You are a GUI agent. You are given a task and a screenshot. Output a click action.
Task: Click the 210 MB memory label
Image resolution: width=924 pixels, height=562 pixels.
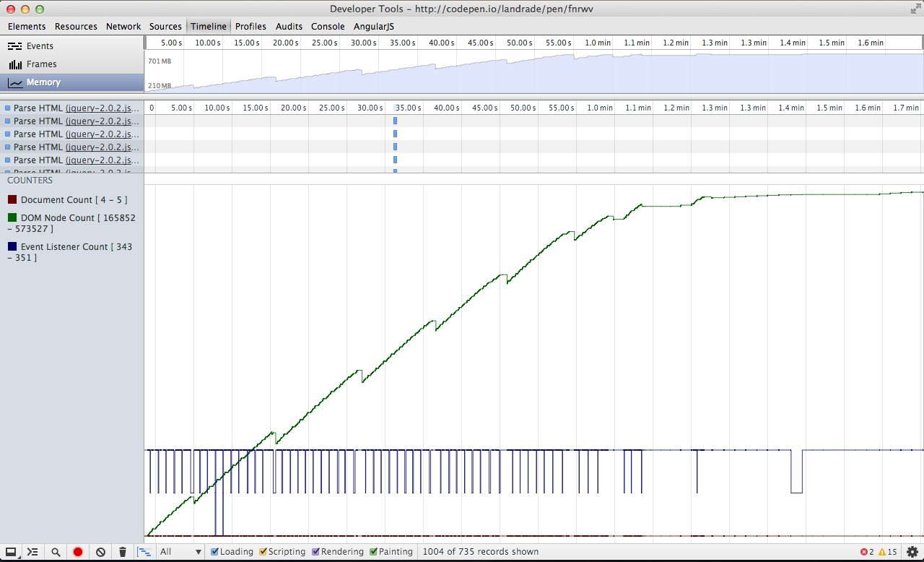tap(160, 86)
